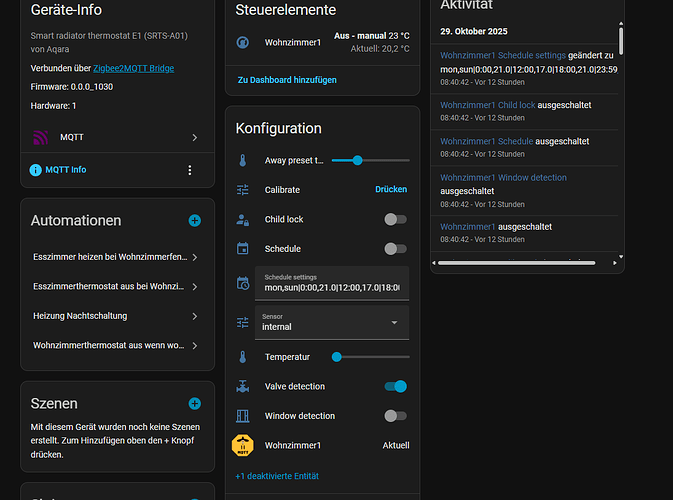Viewport: 673px width, 500px height.
Task: Follow the Zigbee2MQTT Bridge link
Action: [x=133, y=68]
